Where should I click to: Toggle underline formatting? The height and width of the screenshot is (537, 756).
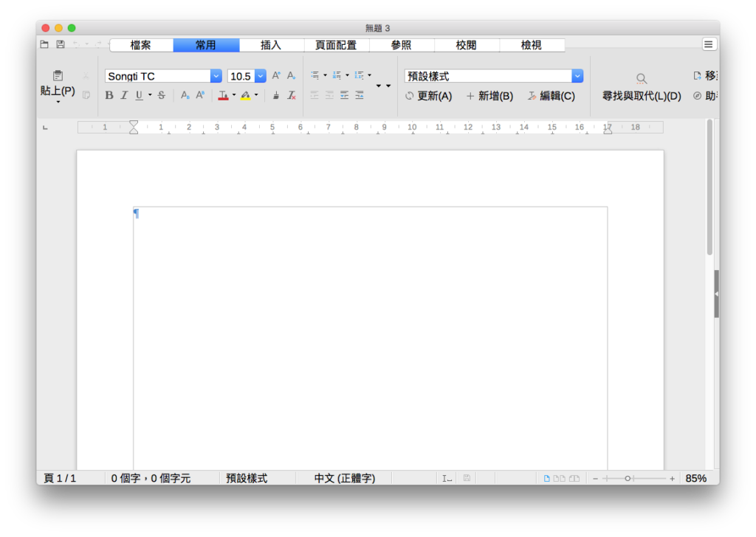click(x=139, y=95)
